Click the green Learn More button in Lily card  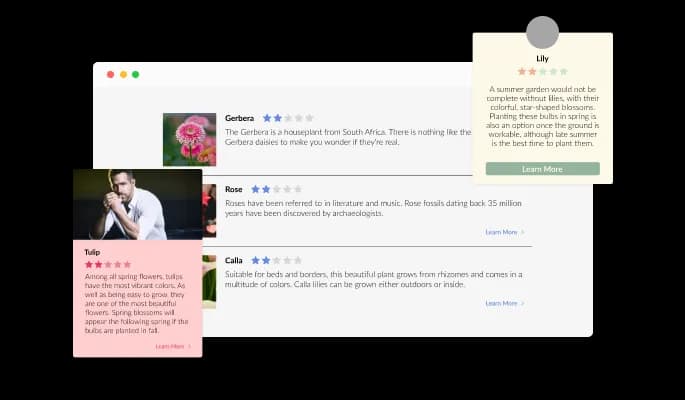pos(542,169)
